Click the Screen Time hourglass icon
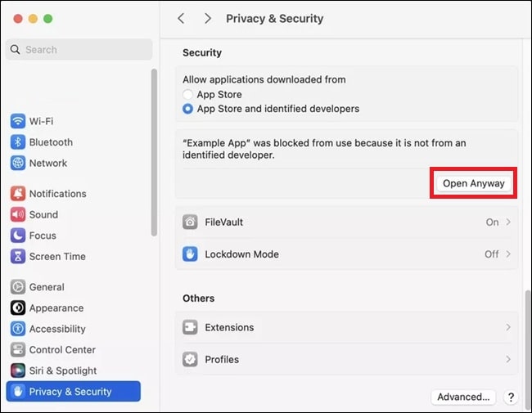The height and width of the screenshot is (413, 532). pyautogui.click(x=18, y=257)
